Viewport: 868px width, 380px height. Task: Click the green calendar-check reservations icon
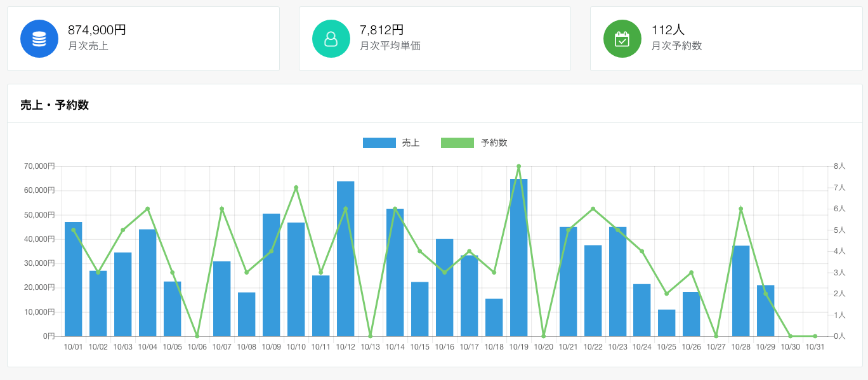pyautogui.click(x=622, y=39)
